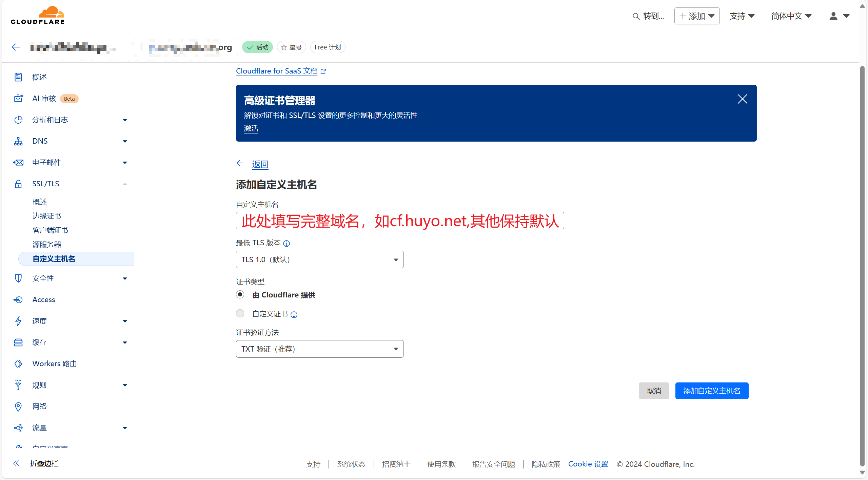Open the 简体中文 language dropdown
The height and width of the screenshot is (480, 868).
point(791,16)
